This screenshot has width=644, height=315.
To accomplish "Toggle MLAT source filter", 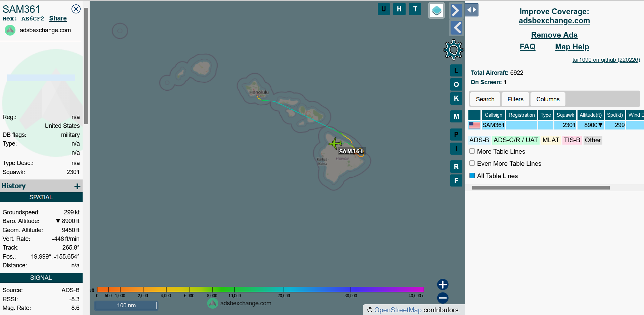I will point(551,140).
